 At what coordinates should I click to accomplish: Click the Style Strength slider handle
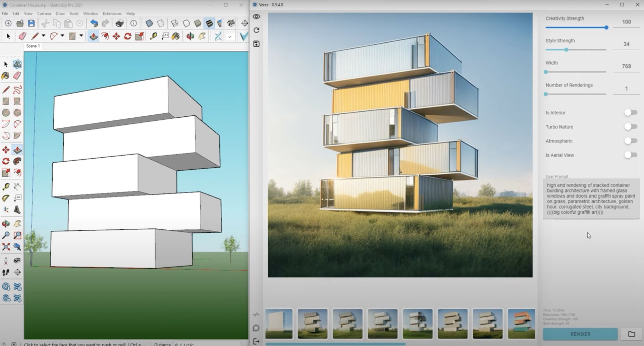[566, 50]
